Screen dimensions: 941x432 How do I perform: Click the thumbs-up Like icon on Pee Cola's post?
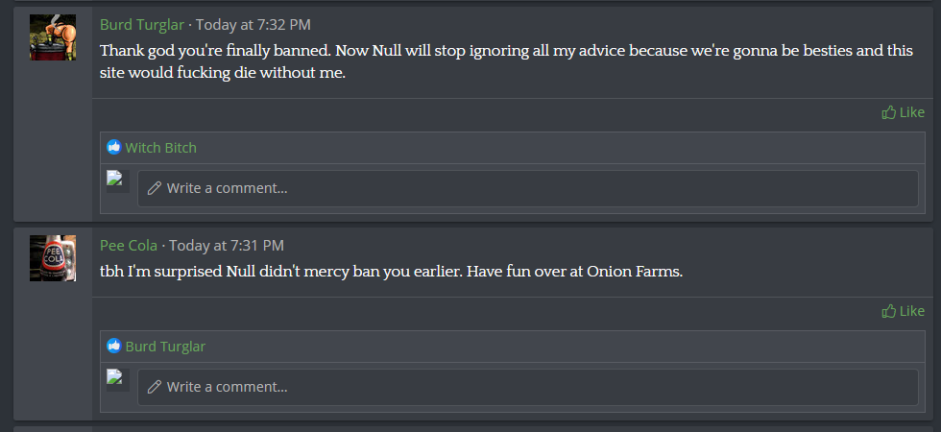[x=888, y=312]
